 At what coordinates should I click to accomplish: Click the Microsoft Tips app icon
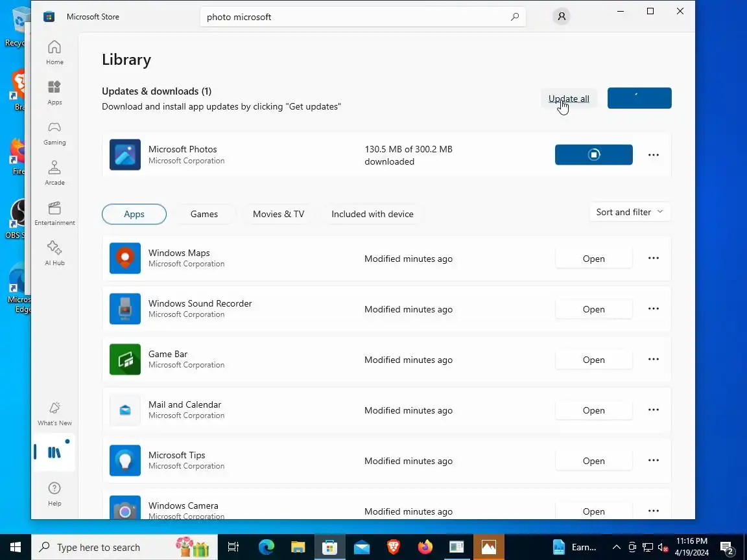pyautogui.click(x=124, y=460)
